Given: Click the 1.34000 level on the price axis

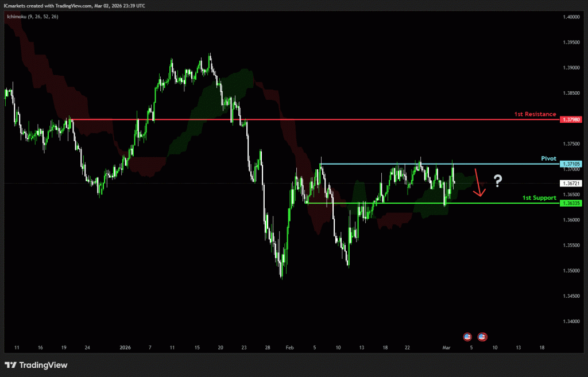Looking at the screenshot, I should (x=572, y=321).
